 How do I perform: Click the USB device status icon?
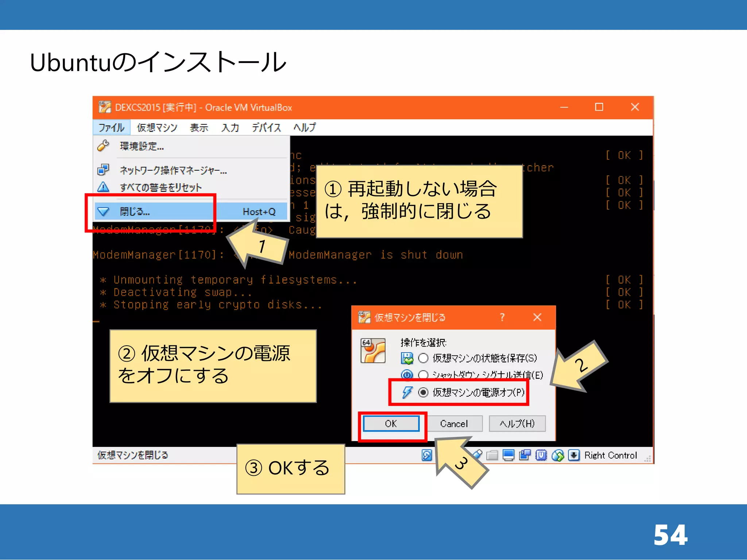coord(476,454)
